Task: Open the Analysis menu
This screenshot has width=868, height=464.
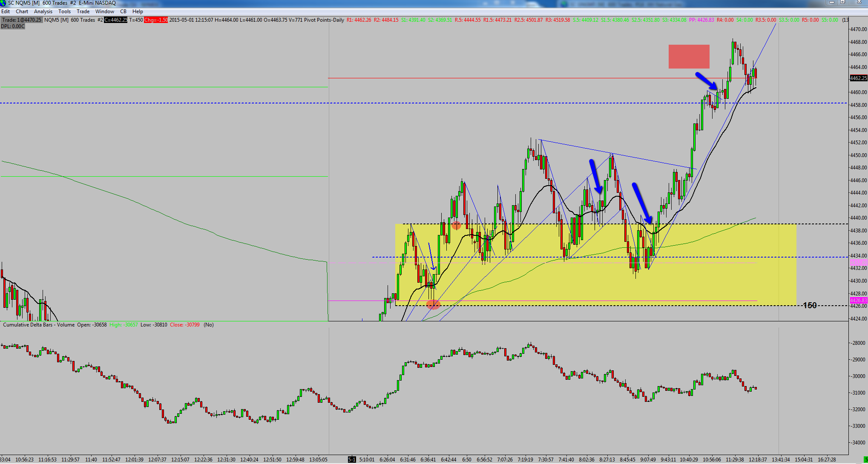Action: pyautogui.click(x=43, y=11)
